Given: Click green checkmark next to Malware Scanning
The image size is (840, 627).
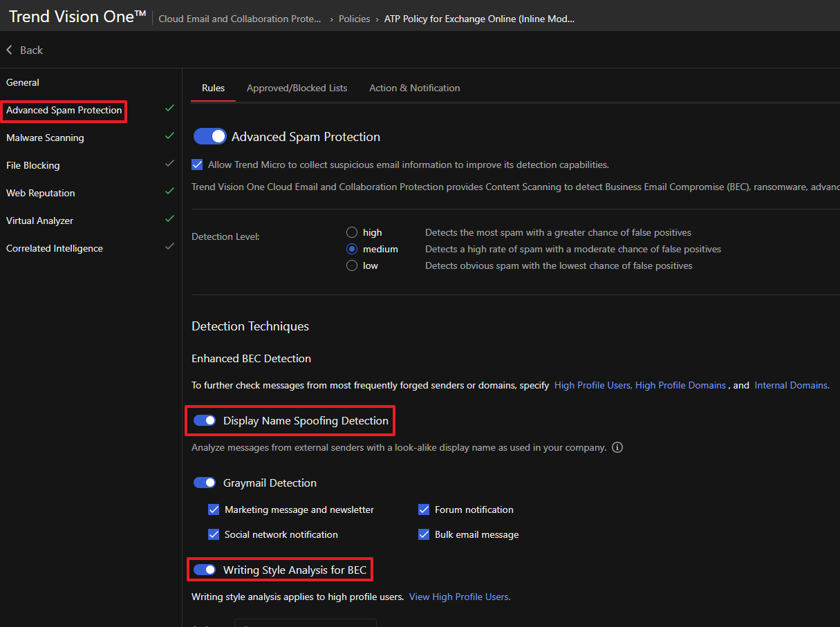Looking at the screenshot, I should click(x=169, y=136).
